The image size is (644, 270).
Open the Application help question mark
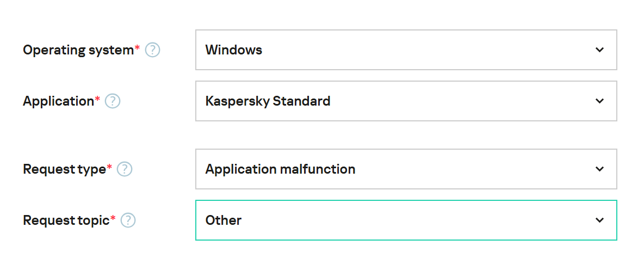click(x=113, y=101)
